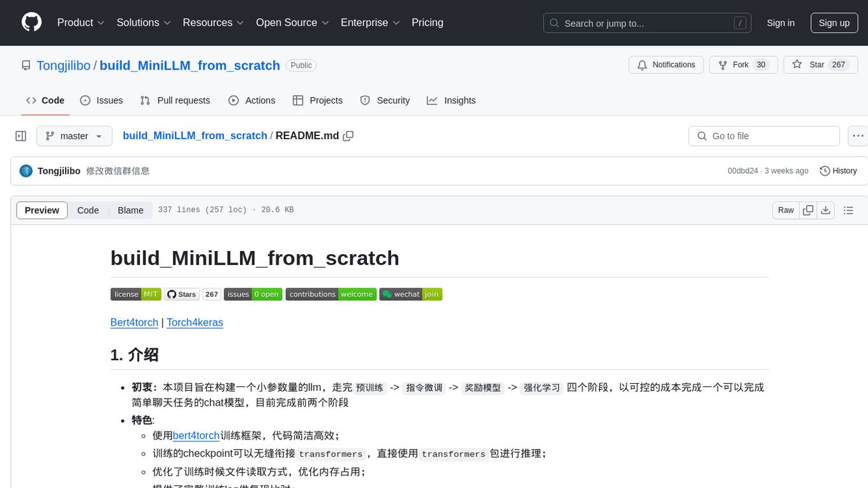Expand the Open Source menu
This screenshot has width=868, height=488.
click(x=292, y=22)
